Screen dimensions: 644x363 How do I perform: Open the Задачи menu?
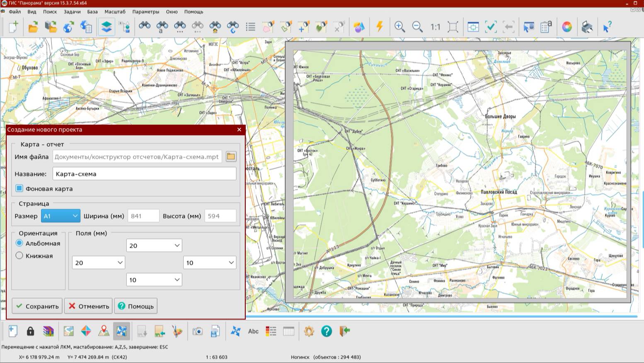72,12
